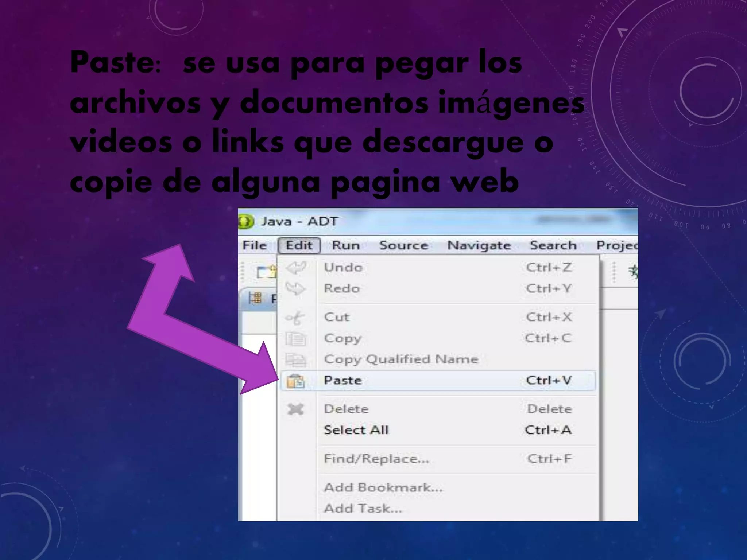Click the Delete X icon
Screen dimensions: 747x560
pos(295,409)
